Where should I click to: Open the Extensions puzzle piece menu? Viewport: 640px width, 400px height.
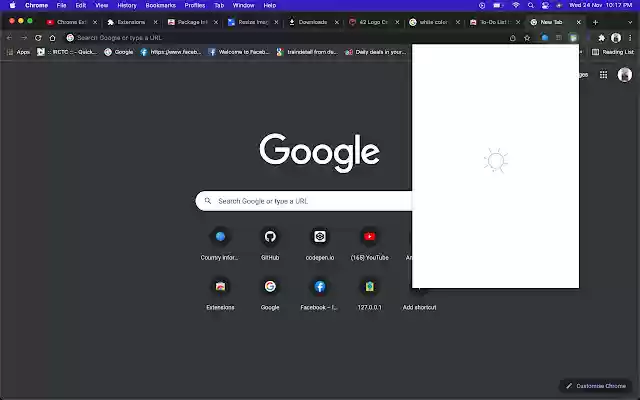(x=601, y=38)
